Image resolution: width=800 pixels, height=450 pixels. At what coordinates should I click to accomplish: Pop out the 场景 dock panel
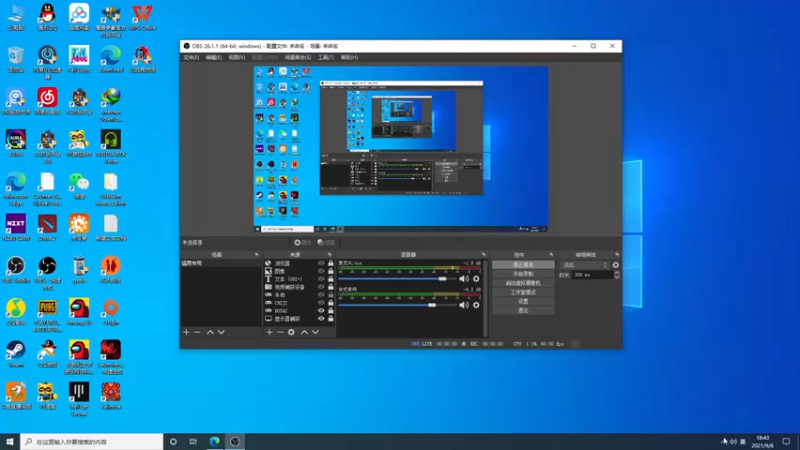point(257,255)
